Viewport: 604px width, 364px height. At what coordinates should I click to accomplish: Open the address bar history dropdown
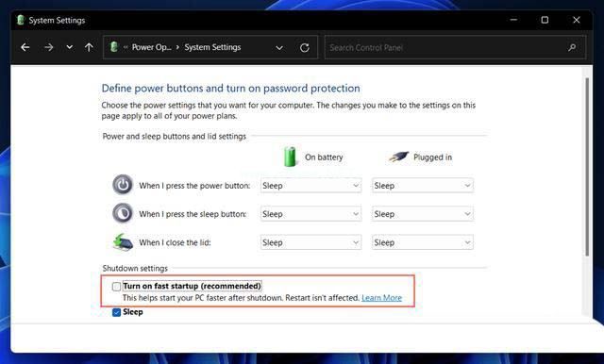(x=279, y=48)
